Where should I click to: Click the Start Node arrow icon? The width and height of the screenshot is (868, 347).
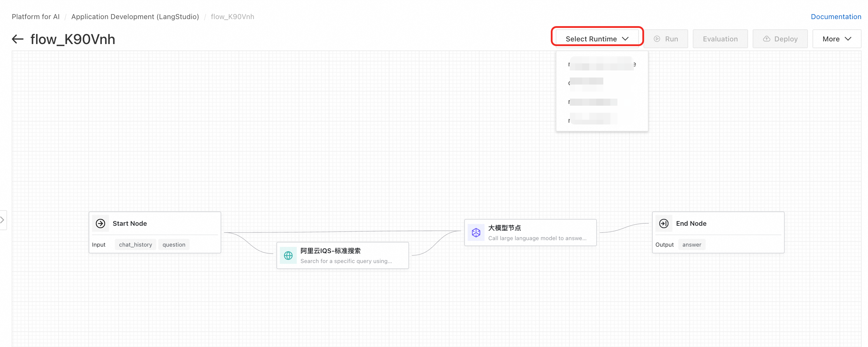pos(100,223)
